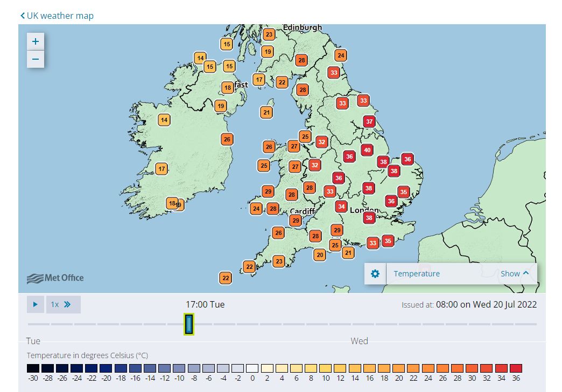Select the 21 marker on Isle of Man
562x392 pixels.
click(x=266, y=112)
